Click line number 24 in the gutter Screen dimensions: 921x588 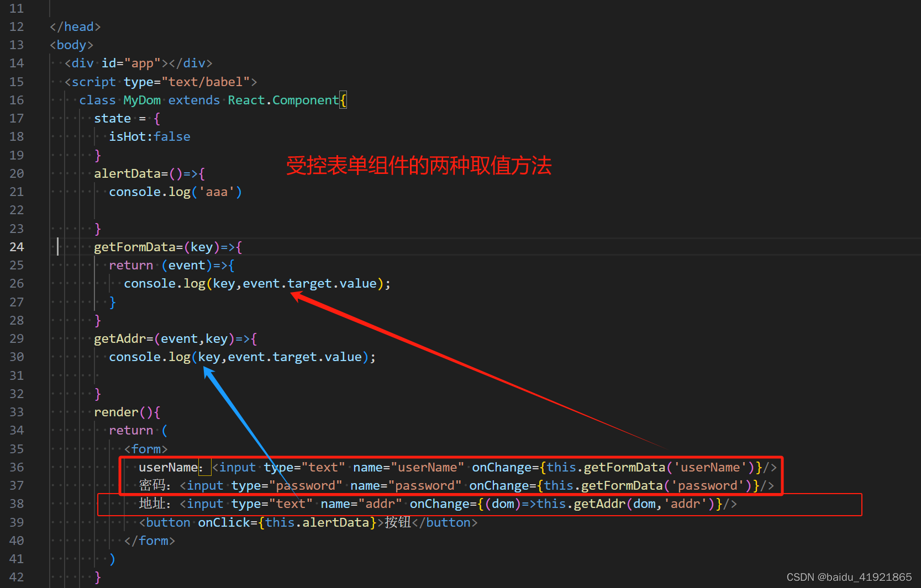coord(17,247)
